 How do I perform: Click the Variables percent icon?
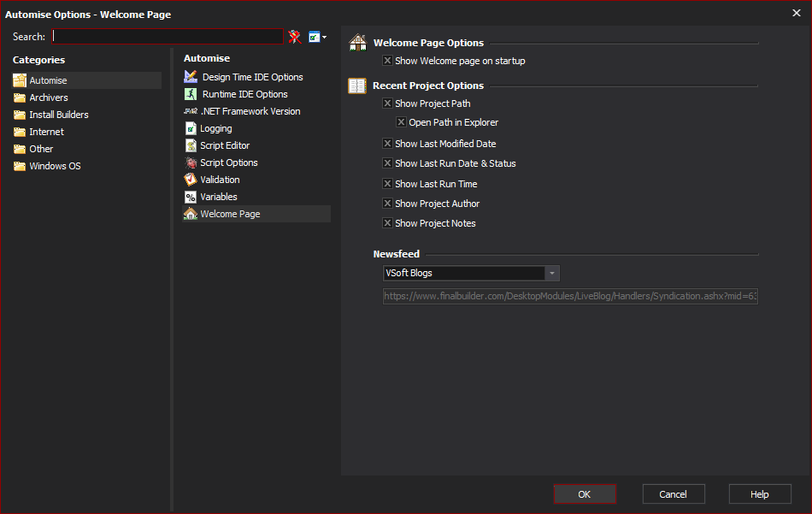pos(191,197)
